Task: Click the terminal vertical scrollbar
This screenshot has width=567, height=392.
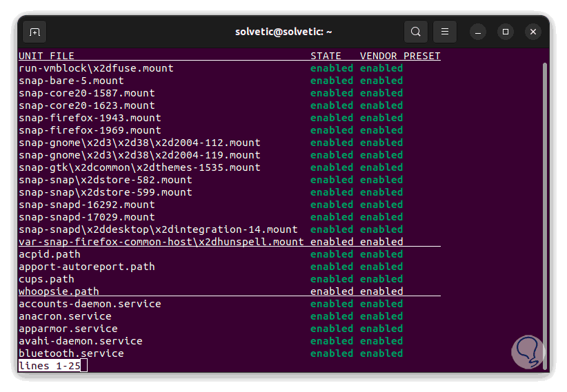Action: click(x=545, y=207)
